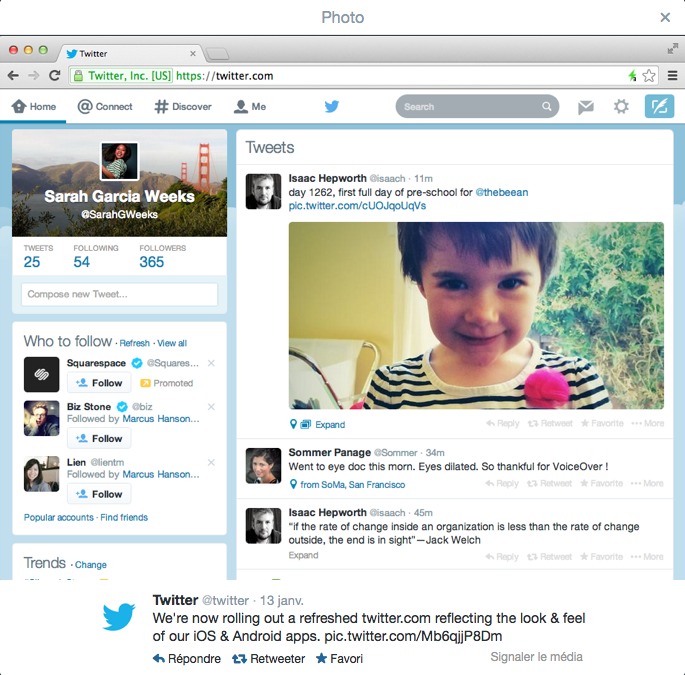Change the Trends location
Image resolution: width=685 pixels, height=675 pixels.
[90, 564]
